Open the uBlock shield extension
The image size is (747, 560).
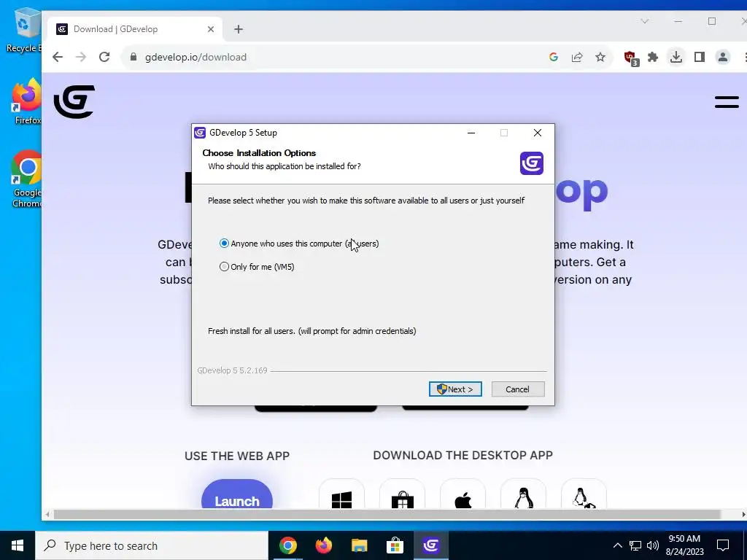coord(631,58)
